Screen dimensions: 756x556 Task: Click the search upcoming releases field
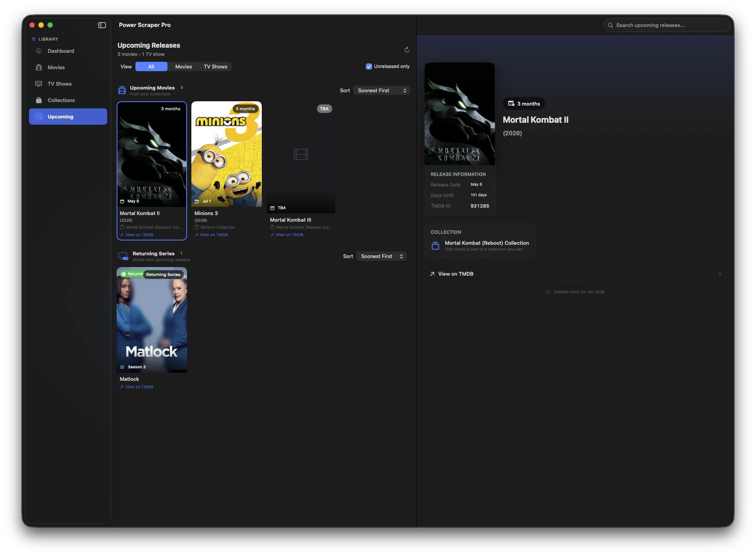pos(667,25)
